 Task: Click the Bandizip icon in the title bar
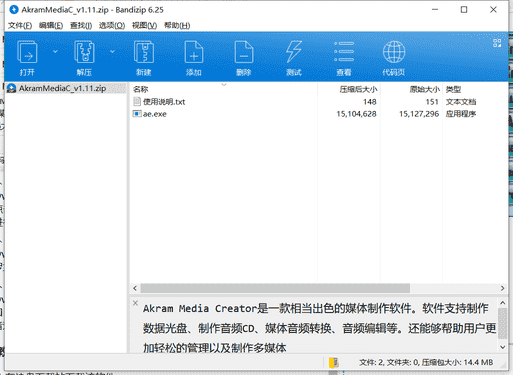click(x=14, y=10)
